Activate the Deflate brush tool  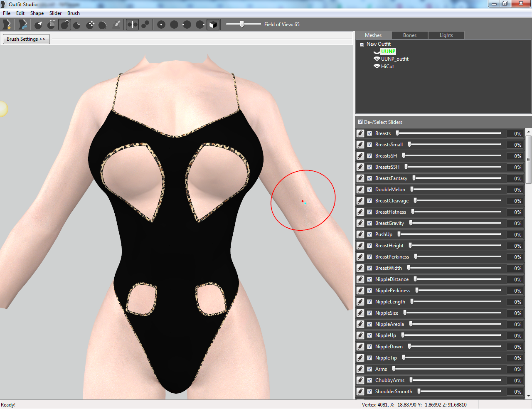click(77, 25)
